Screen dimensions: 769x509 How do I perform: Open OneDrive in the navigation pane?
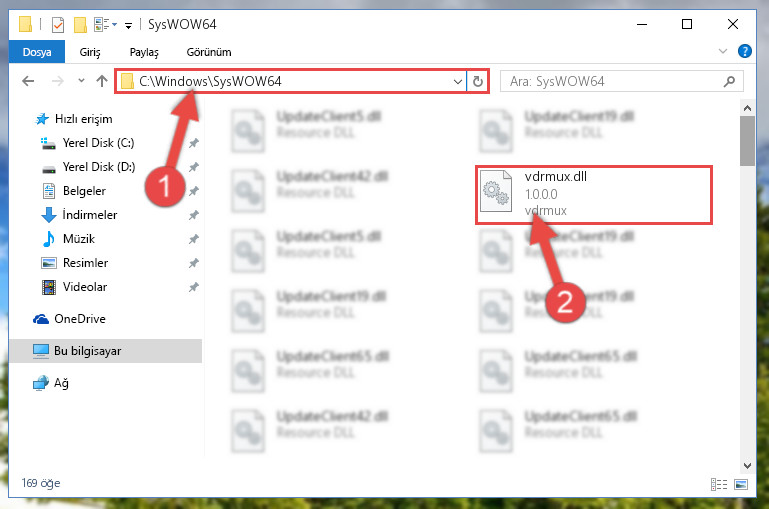(80, 319)
